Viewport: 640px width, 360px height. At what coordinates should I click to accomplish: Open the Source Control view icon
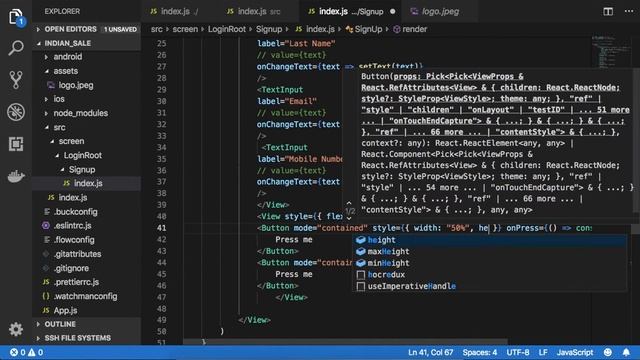tap(16, 80)
